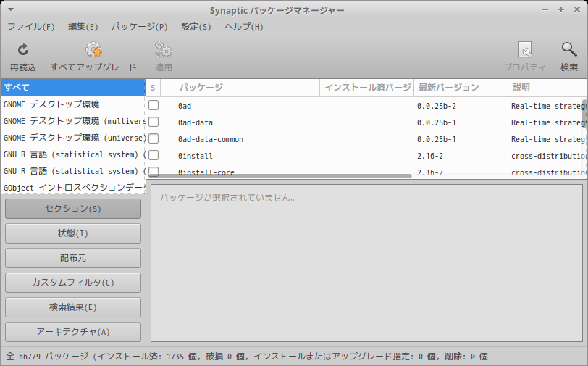Toggle the status checkbox for 0install-core
The width and height of the screenshot is (588, 366).
click(154, 172)
